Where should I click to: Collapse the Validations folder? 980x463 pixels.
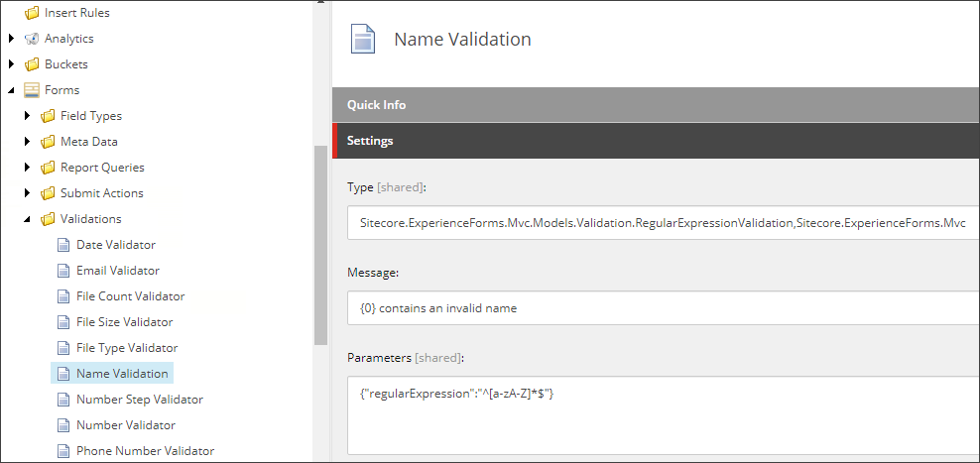coord(27,219)
